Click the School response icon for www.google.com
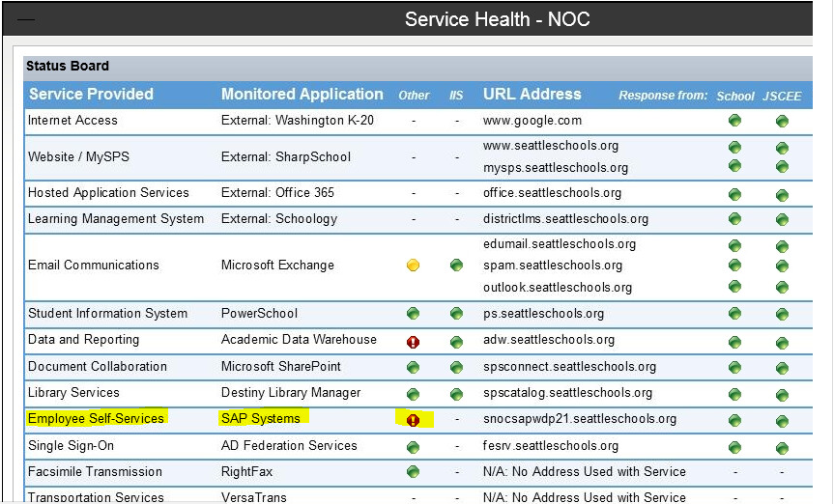This screenshot has width=834, height=504. tap(735, 120)
